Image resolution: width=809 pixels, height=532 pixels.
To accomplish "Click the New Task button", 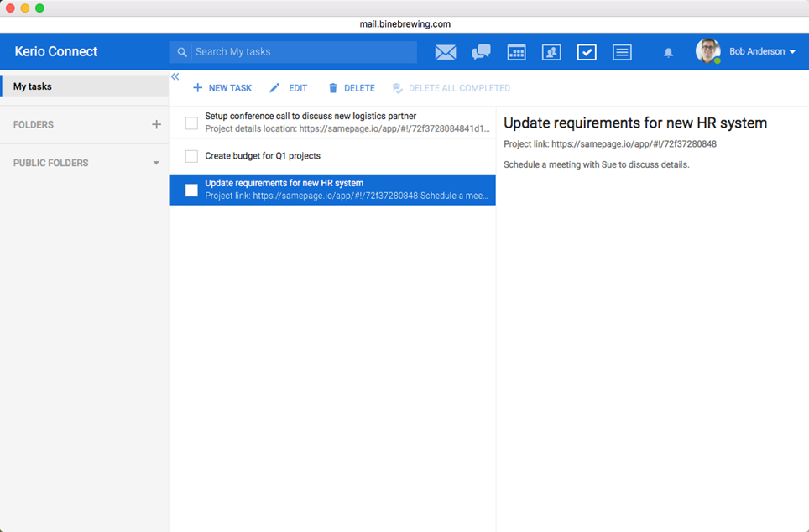I will [x=222, y=88].
